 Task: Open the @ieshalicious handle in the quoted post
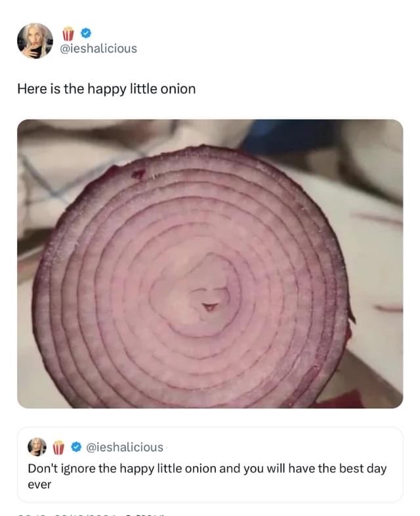(125, 447)
